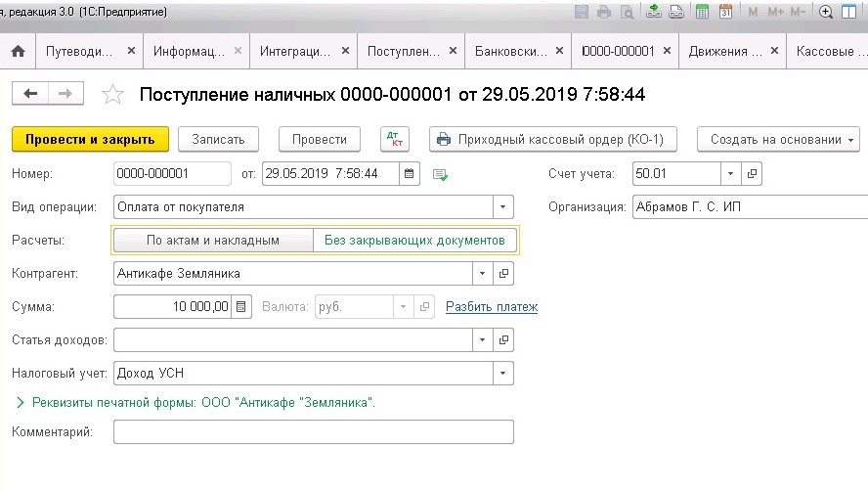Open the date picker calendar icon
868x492 pixels.
point(411,174)
